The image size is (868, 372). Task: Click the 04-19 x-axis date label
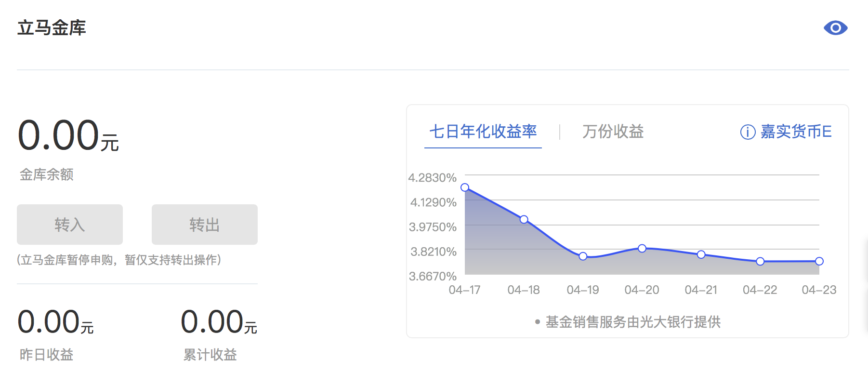583,290
